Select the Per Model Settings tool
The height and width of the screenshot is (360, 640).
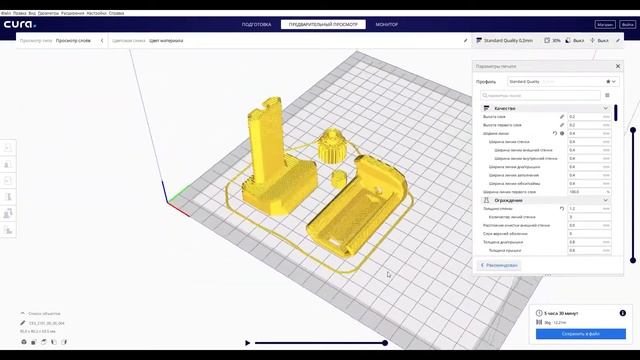click(8, 213)
